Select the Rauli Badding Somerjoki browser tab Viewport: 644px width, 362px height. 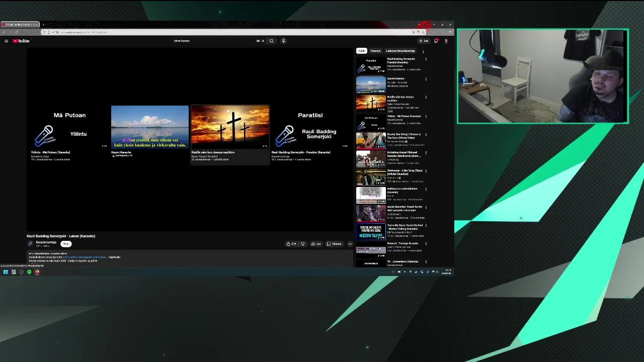[19, 24]
